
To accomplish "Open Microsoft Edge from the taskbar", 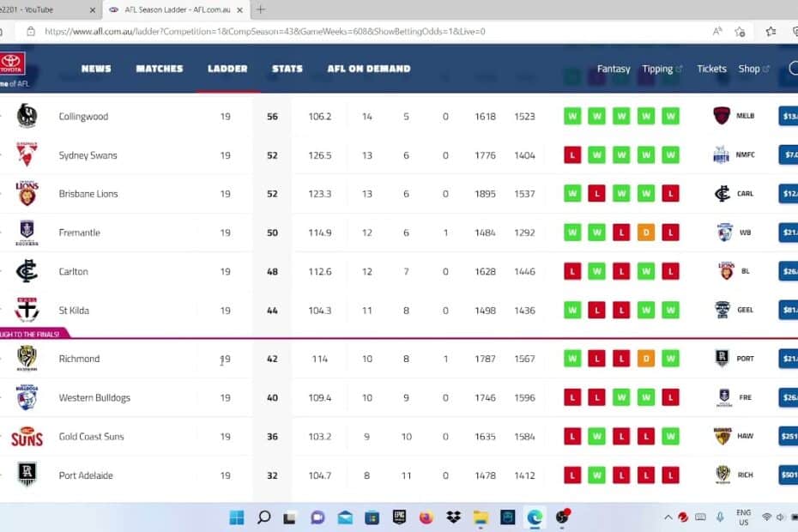I will point(535,517).
